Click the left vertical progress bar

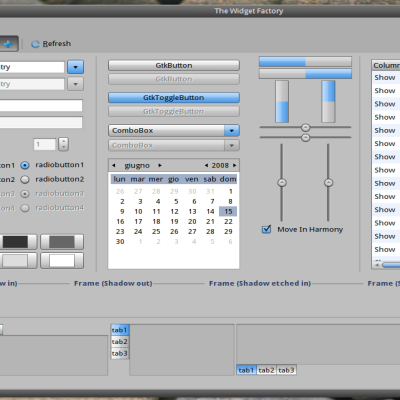click(x=282, y=102)
